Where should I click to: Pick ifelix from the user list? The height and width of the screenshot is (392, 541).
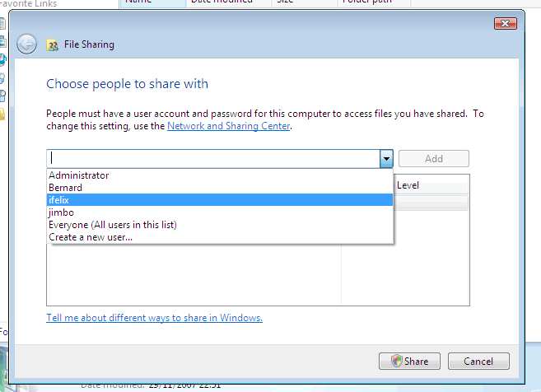61,200
